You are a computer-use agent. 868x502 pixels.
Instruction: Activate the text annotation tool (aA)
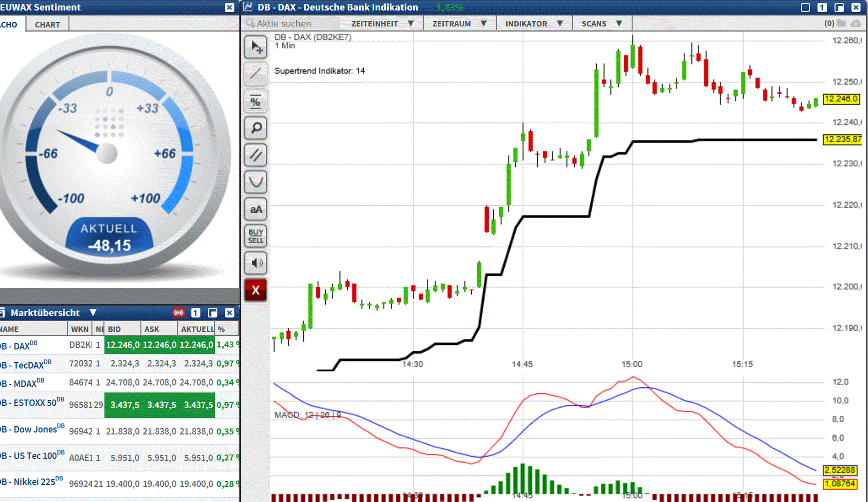point(255,209)
